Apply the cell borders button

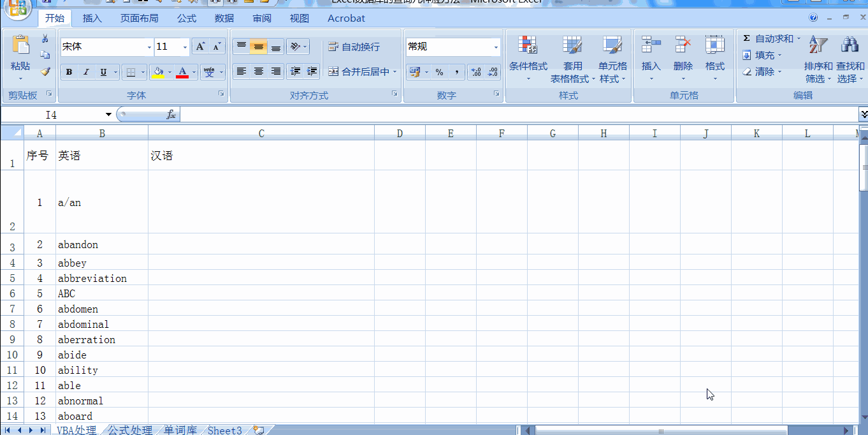click(131, 72)
